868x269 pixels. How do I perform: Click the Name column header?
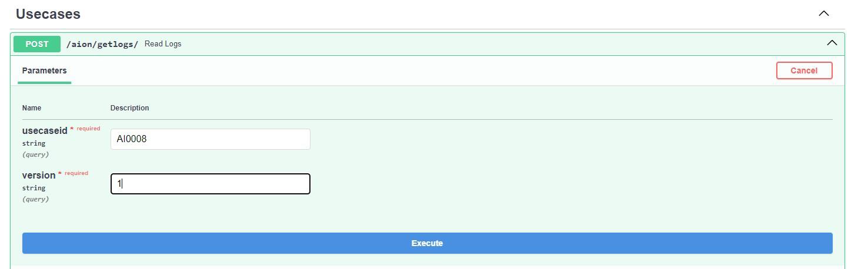click(x=32, y=108)
